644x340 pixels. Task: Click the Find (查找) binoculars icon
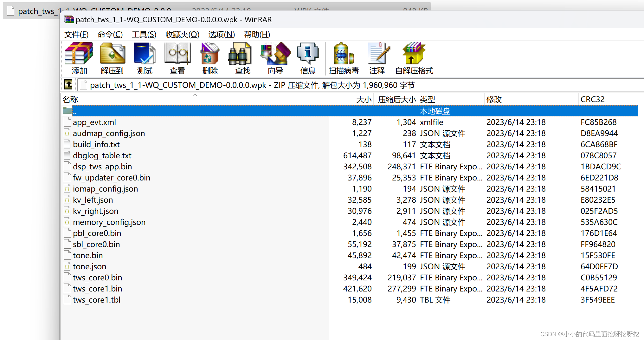243,59
